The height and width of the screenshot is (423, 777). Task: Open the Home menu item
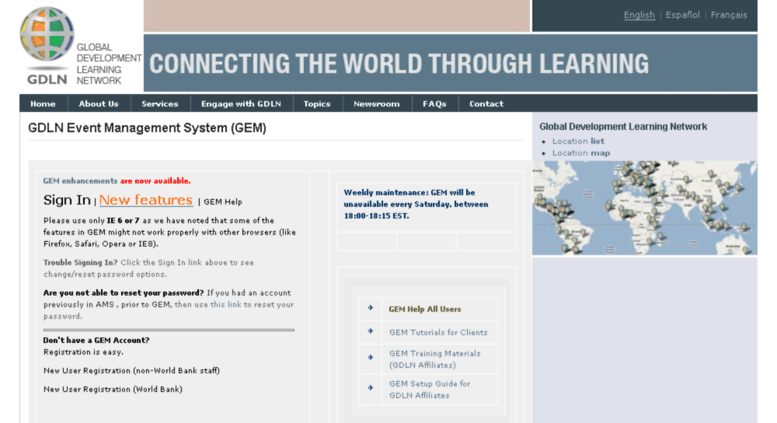pos(43,104)
